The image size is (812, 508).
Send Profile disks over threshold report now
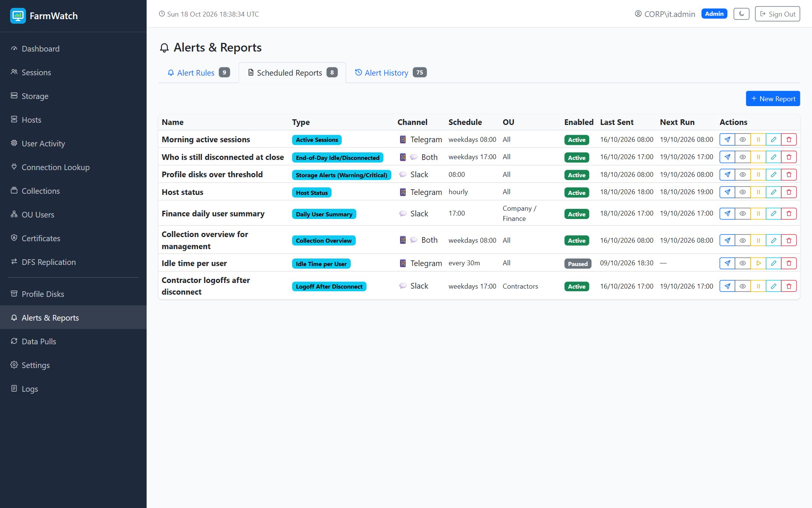(x=727, y=175)
